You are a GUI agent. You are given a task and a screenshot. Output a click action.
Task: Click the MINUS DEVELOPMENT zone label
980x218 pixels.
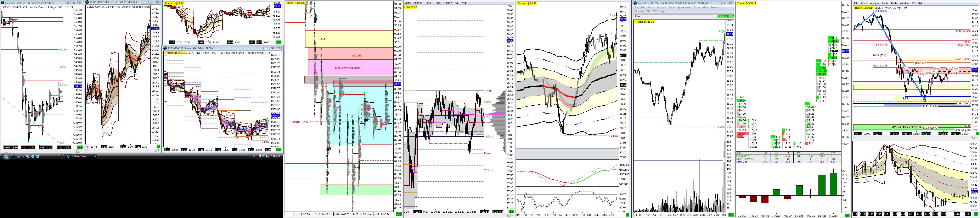pos(347,68)
